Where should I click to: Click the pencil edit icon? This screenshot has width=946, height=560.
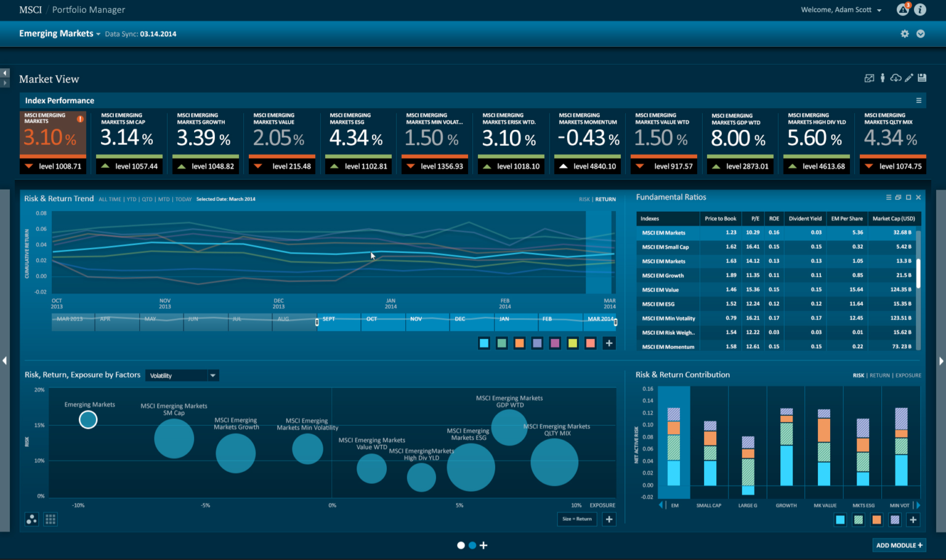[909, 78]
